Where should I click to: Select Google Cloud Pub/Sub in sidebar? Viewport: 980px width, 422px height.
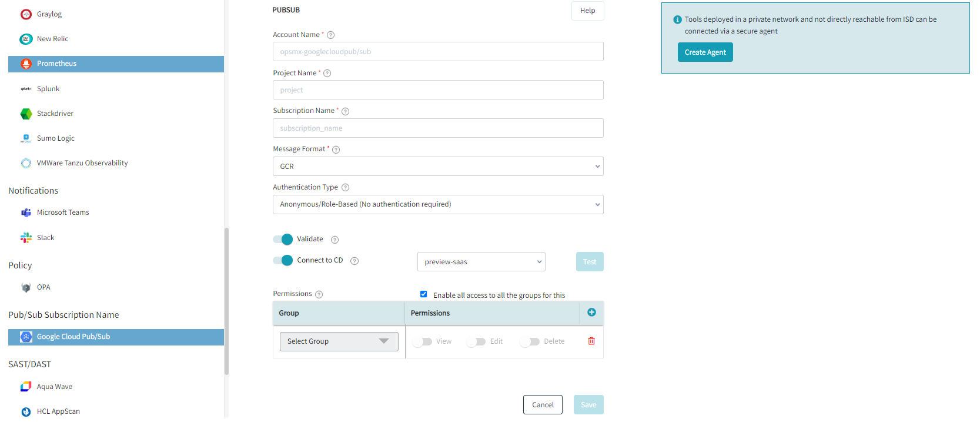click(73, 337)
